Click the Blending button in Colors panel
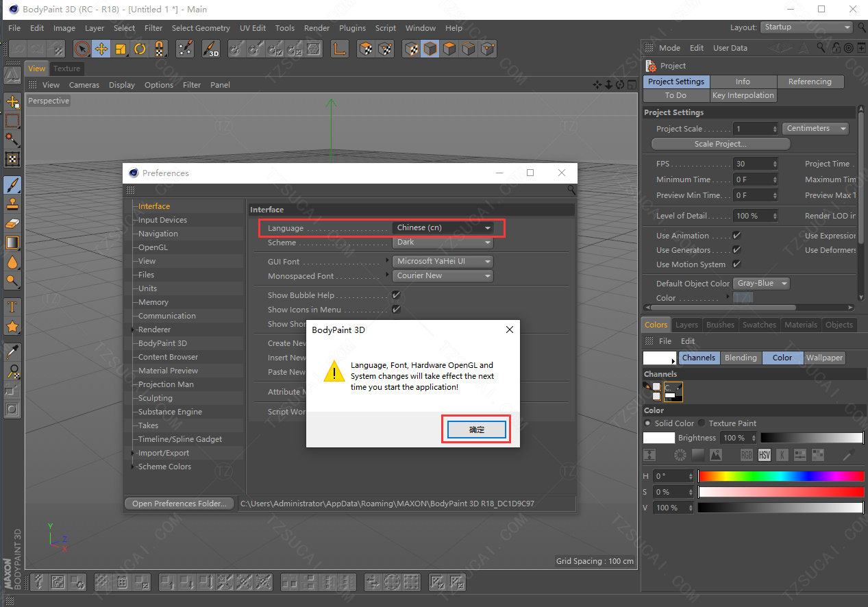Viewport: 868px width, 607px height. (x=741, y=358)
